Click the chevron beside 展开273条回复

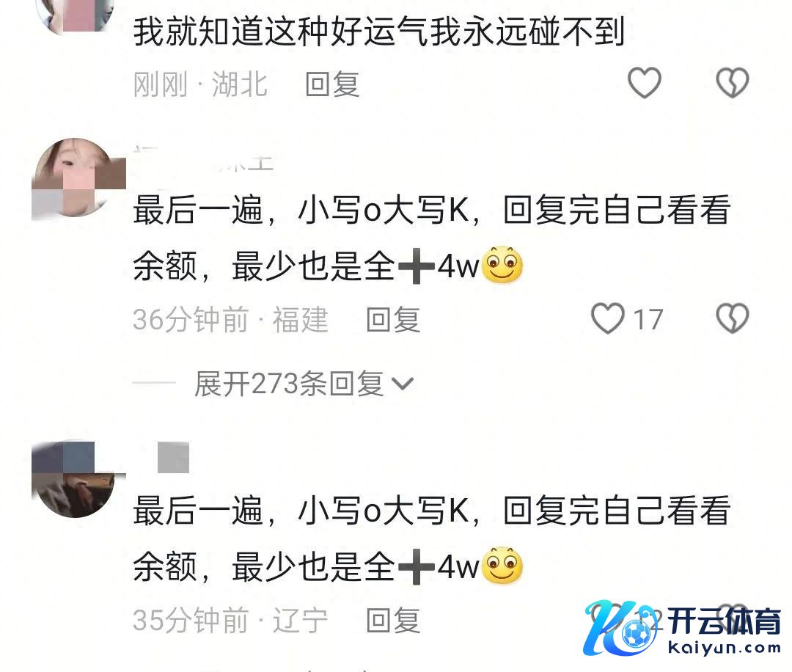[403, 384]
